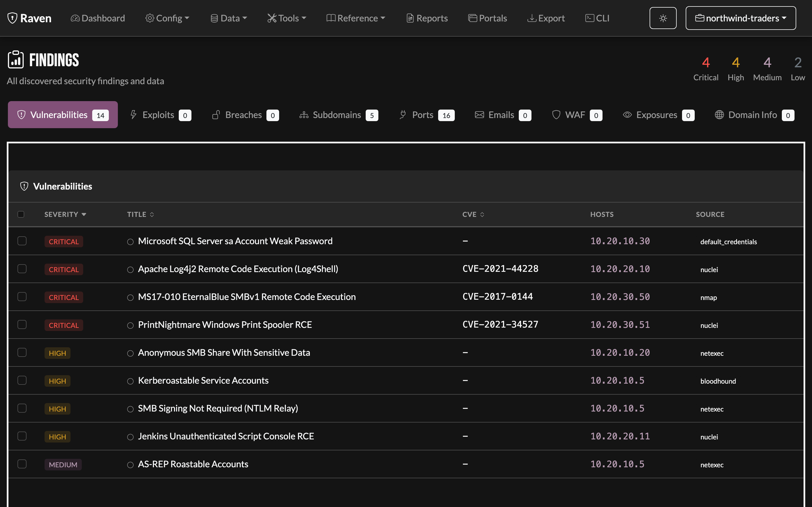This screenshot has height=507, width=812.
Task: Switch to the Ports tab
Action: pyautogui.click(x=427, y=115)
